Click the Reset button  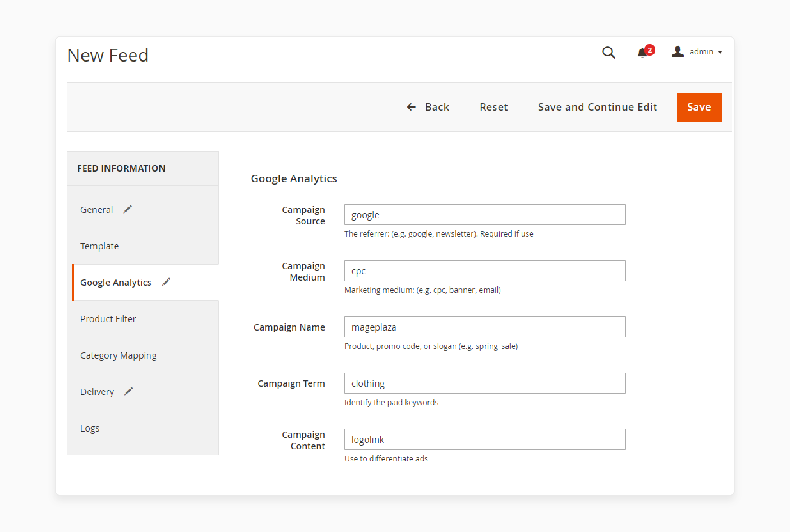coord(494,107)
